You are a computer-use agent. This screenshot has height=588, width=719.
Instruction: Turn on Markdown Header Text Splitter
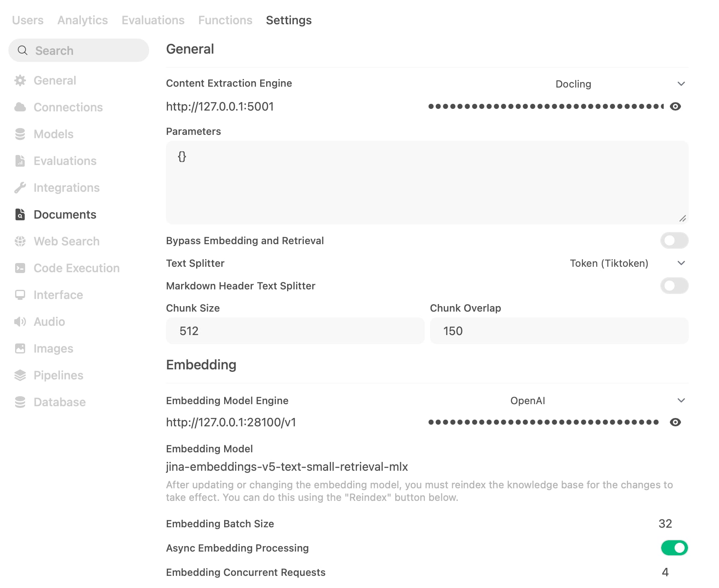(x=674, y=286)
